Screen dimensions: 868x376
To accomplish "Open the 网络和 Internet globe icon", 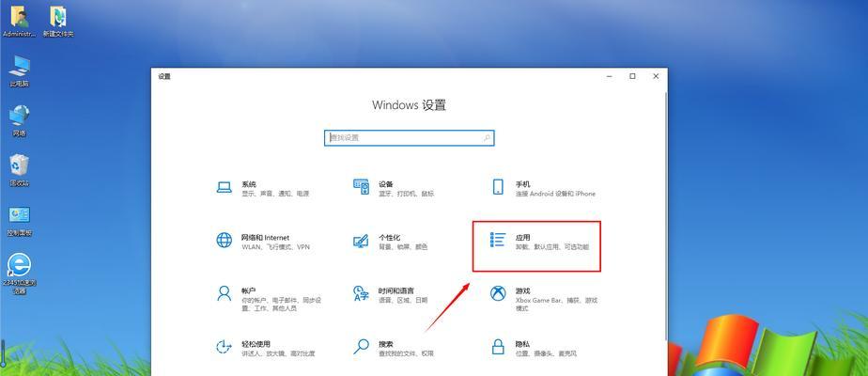I will [x=225, y=240].
